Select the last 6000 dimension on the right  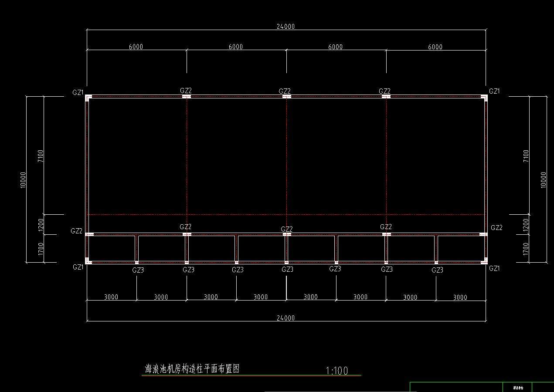pyautogui.click(x=435, y=47)
